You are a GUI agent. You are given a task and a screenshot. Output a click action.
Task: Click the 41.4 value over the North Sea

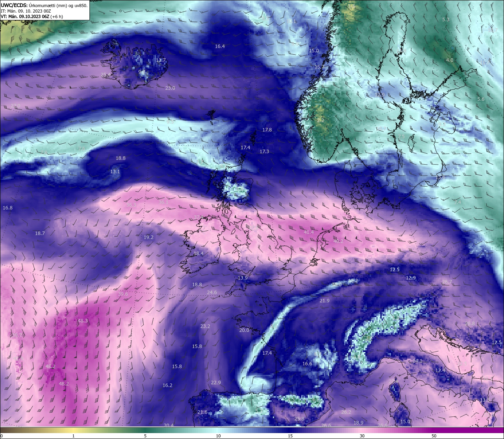coord(309,233)
